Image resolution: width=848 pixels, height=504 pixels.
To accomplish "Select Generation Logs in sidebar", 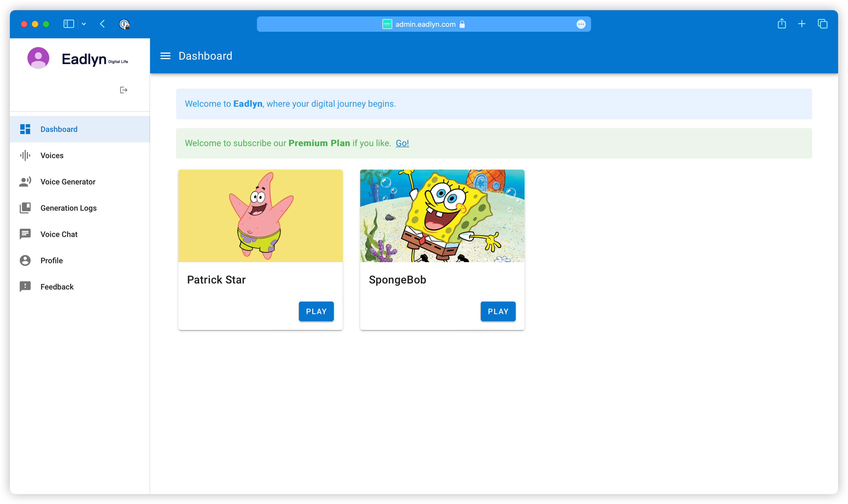I will point(68,208).
